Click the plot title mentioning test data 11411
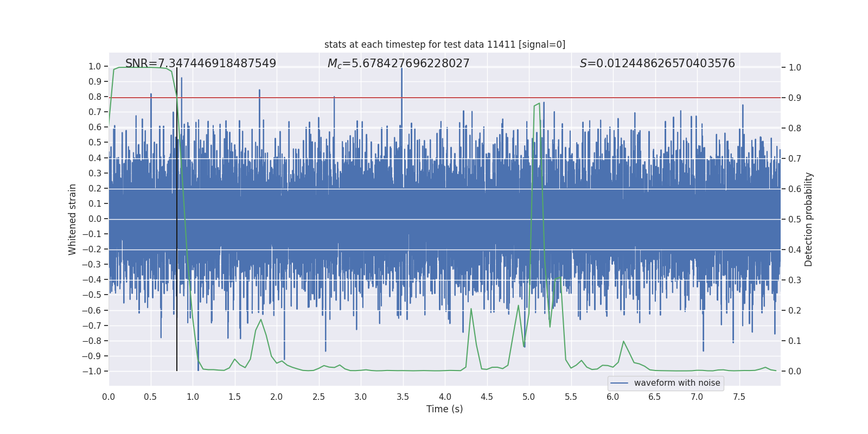 point(444,44)
